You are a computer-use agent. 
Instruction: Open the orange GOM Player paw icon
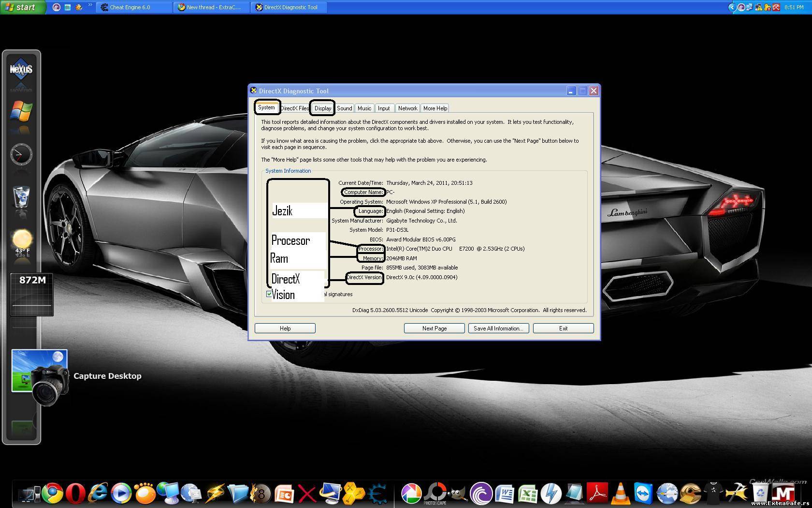point(145,494)
